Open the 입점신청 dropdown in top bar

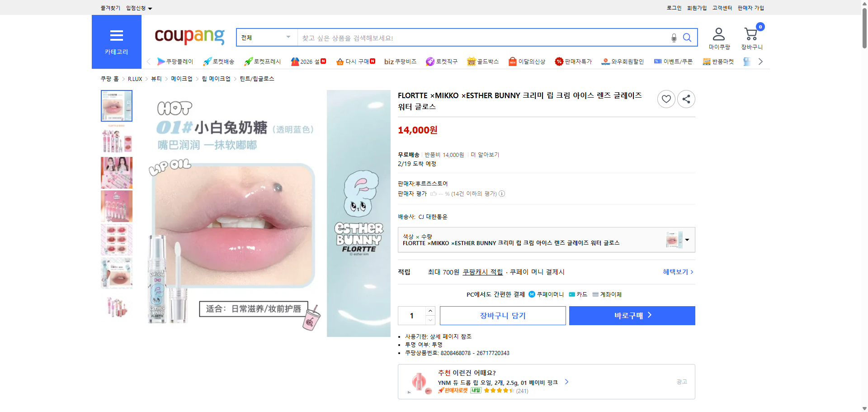click(x=138, y=8)
